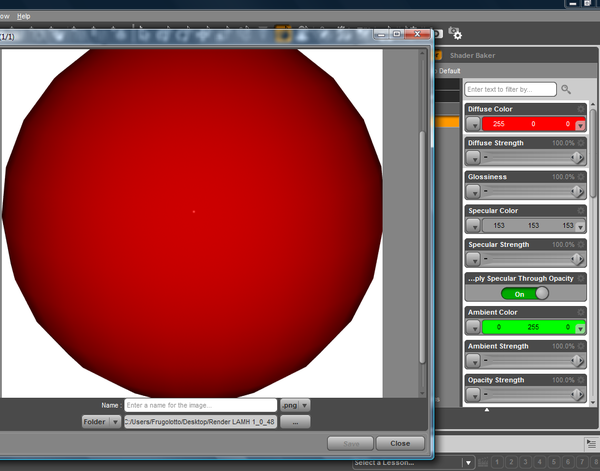Go to lesson step 3
Viewport: 600px width, 471px height.
(x=525, y=463)
